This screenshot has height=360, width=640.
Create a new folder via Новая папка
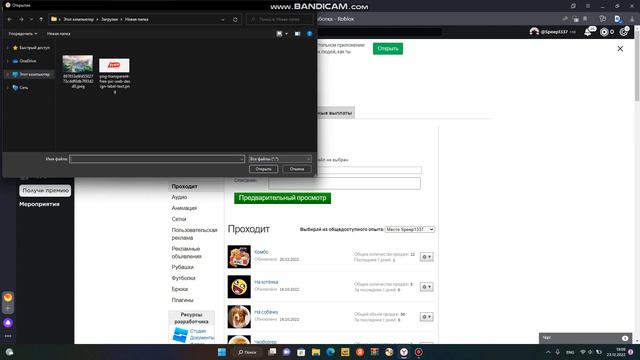click(59, 33)
